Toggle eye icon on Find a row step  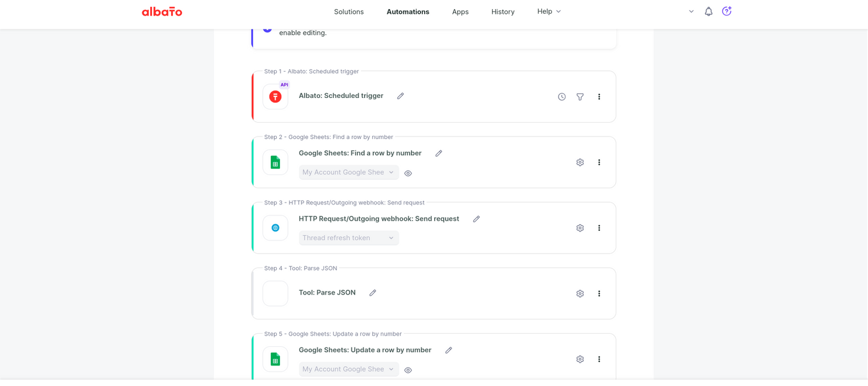(x=408, y=173)
